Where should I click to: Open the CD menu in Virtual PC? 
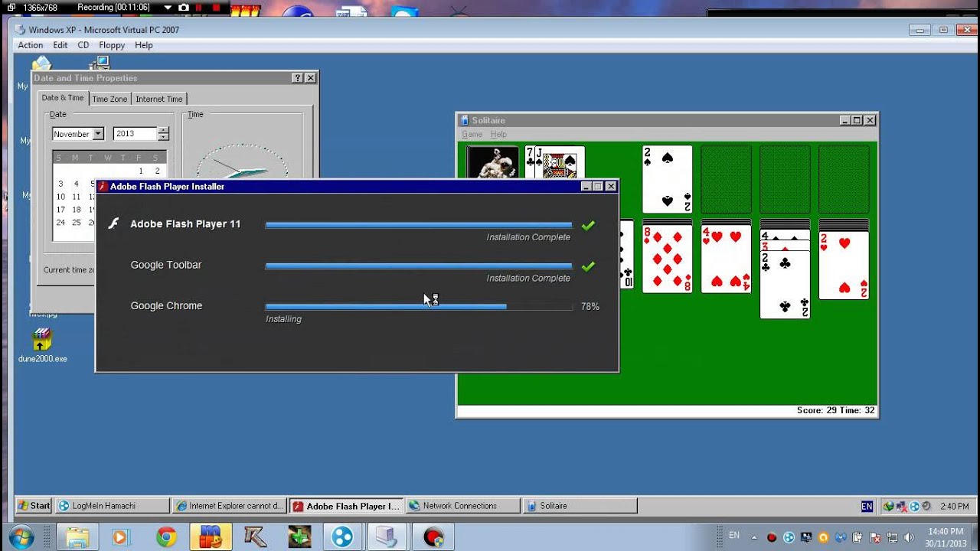[x=83, y=45]
